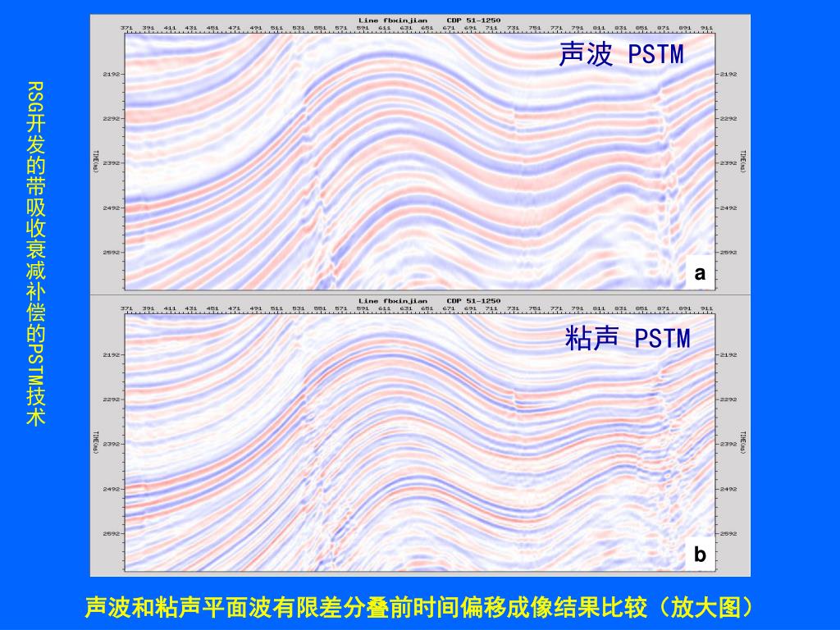Click right 'TIME(ms)' axis label of bottom panel

tap(743, 442)
